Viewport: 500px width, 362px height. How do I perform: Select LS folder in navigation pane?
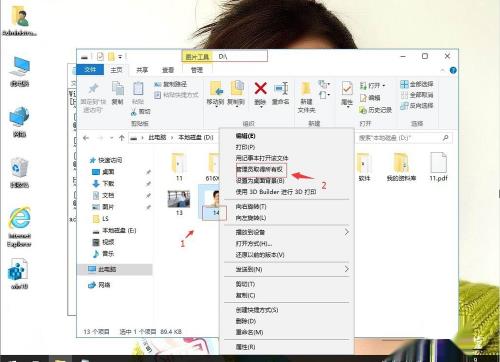[101, 219]
